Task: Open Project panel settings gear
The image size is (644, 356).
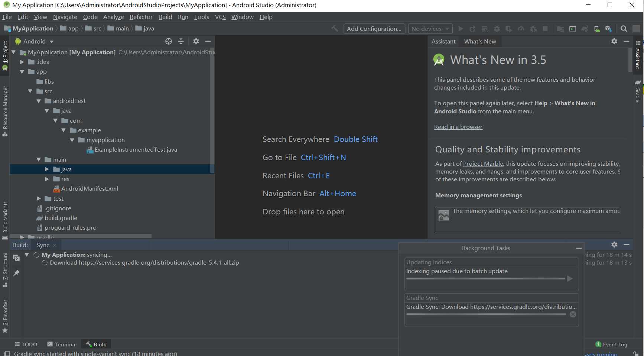Action: point(196,41)
